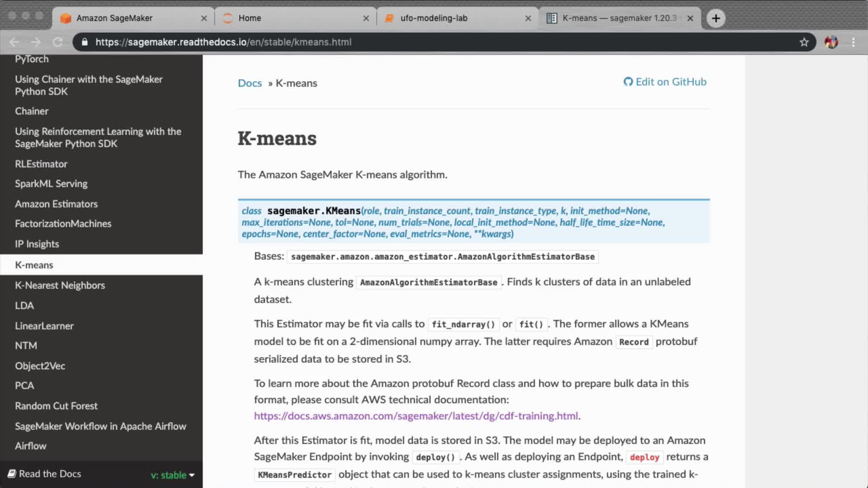The height and width of the screenshot is (488, 868).
Task: Click the padlock site info icon
Action: click(x=85, y=42)
